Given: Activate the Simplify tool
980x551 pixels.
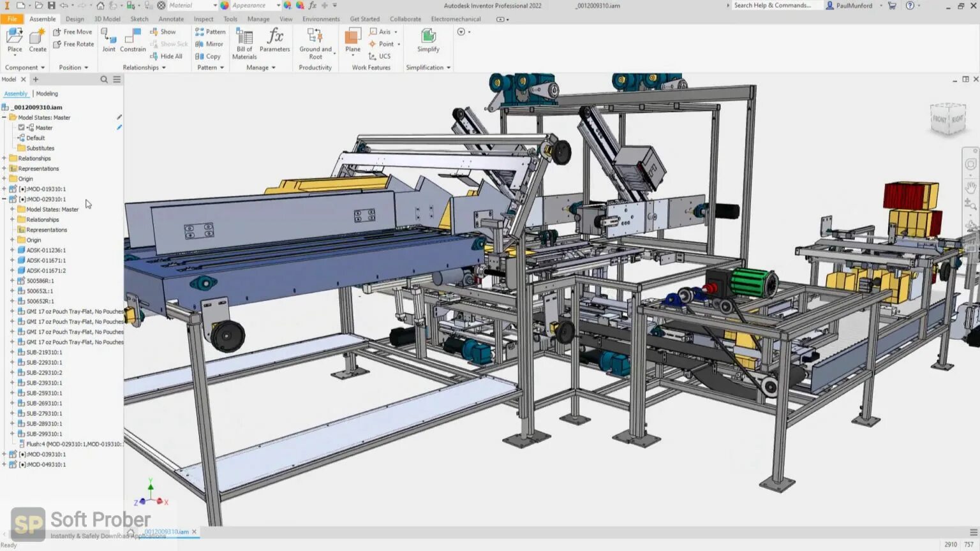Looking at the screenshot, I should point(427,40).
